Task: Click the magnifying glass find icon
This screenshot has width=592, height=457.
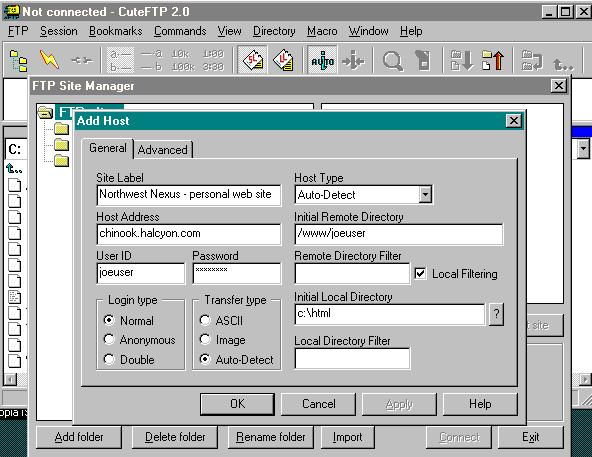Action: (393, 60)
